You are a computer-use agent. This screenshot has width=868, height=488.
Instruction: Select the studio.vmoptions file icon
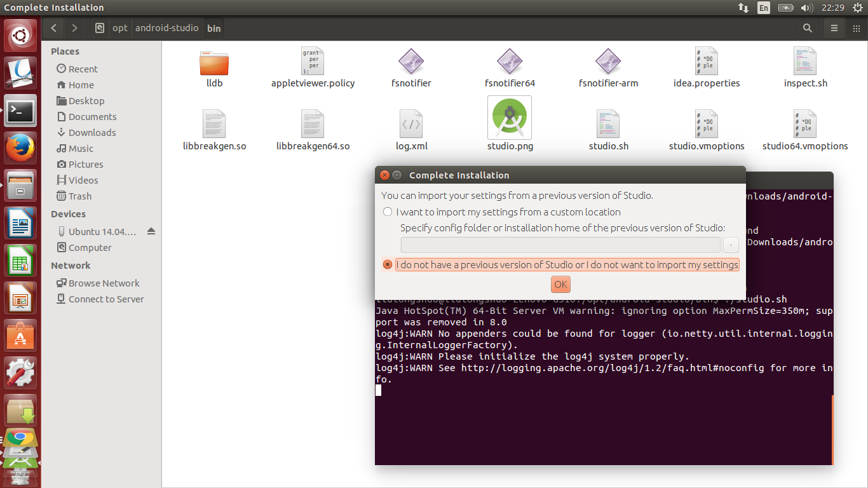click(x=707, y=124)
